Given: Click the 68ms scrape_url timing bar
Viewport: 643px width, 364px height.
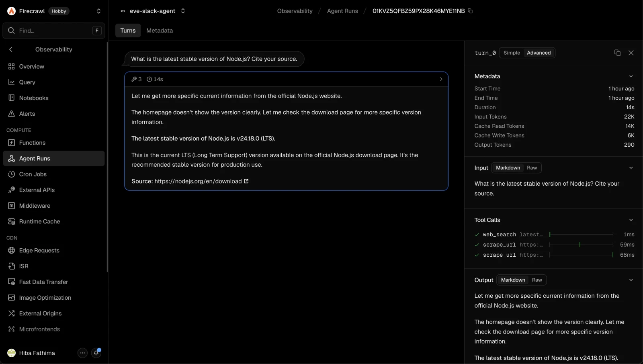Looking at the screenshot, I should [581, 255].
